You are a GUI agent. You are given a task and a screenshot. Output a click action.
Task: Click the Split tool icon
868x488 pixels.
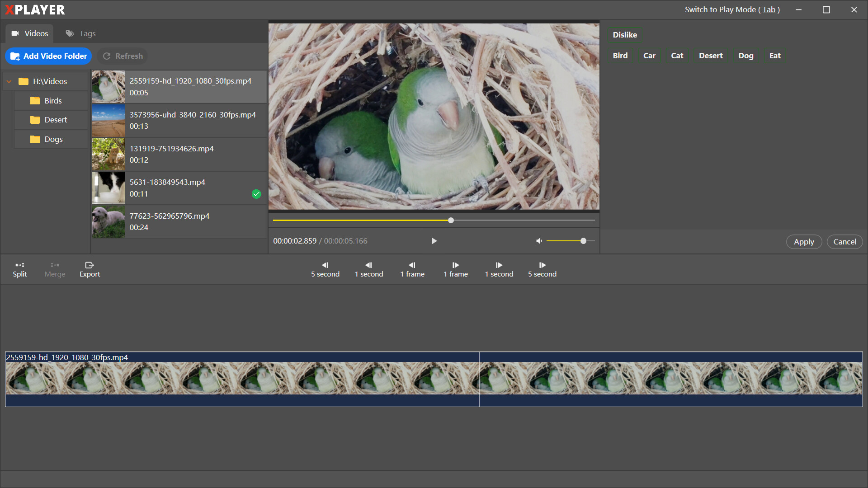20,265
